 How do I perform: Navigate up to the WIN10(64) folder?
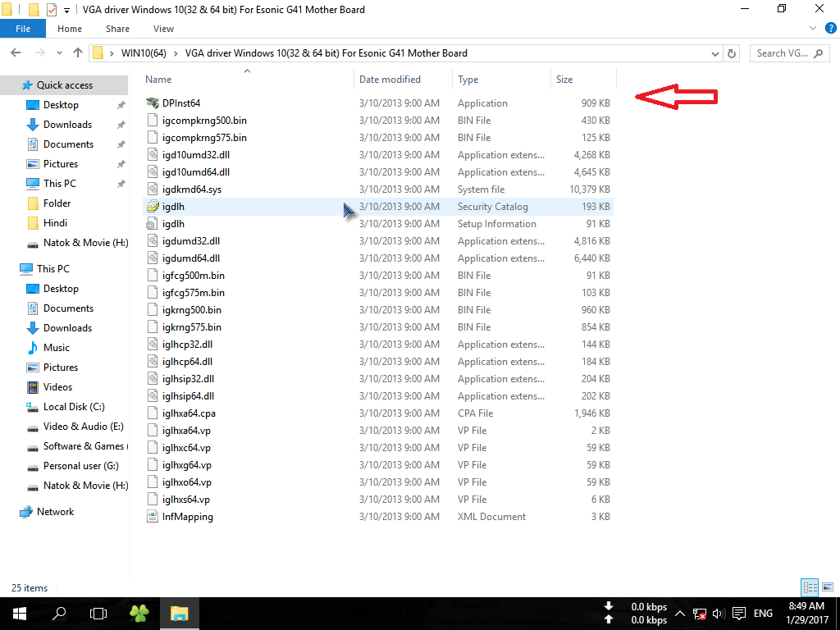(x=78, y=52)
